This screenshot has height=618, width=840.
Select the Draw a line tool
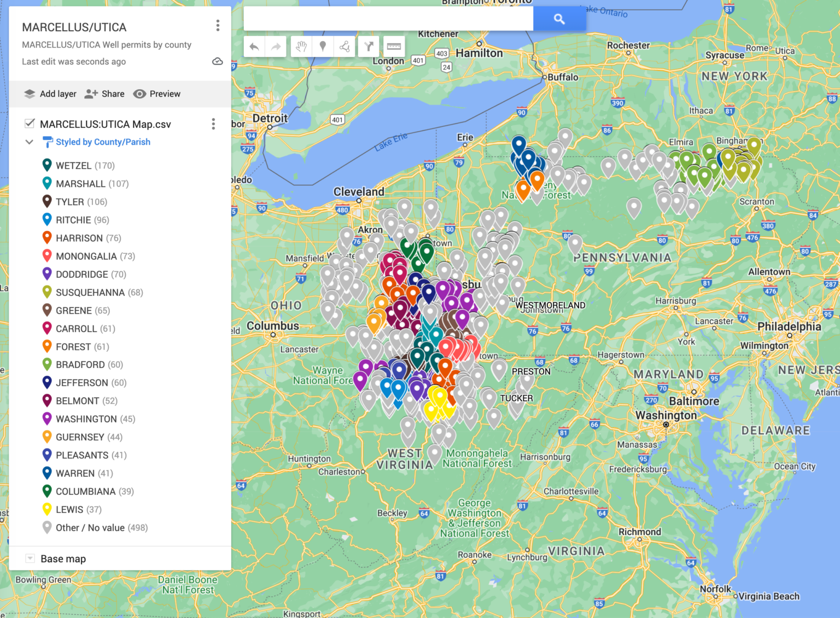click(x=343, y=46)
